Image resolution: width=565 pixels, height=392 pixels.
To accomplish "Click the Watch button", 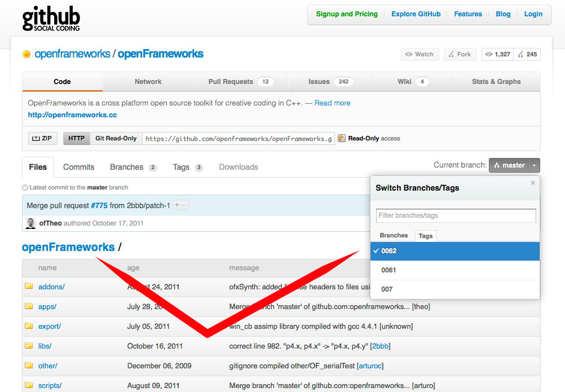I will [x=420, y=54].
